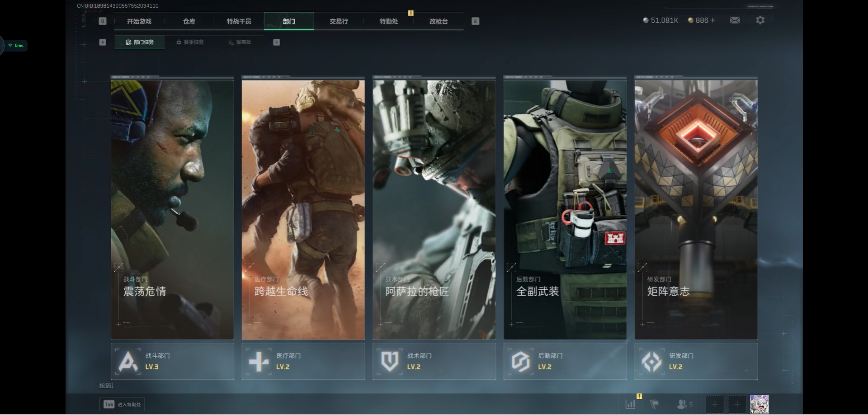This screenshot has width=868, height=415.
Task: Click the 跨越生命线 title text
Action: [281, 292]
